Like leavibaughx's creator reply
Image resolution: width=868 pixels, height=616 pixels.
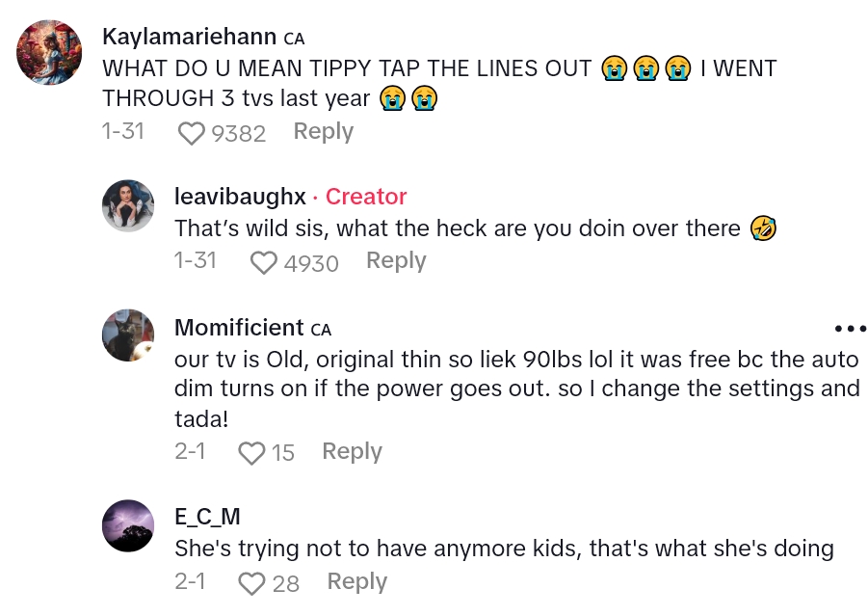click(264, 262)
